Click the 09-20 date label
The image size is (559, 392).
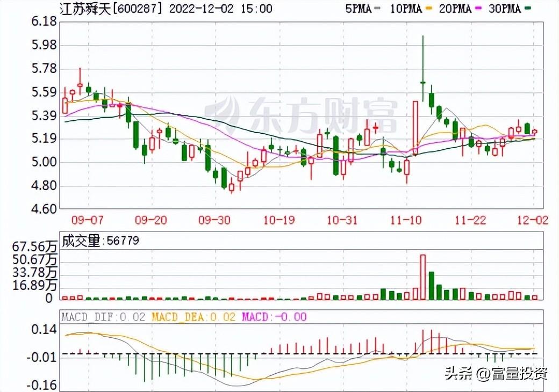tap(151, 220)
